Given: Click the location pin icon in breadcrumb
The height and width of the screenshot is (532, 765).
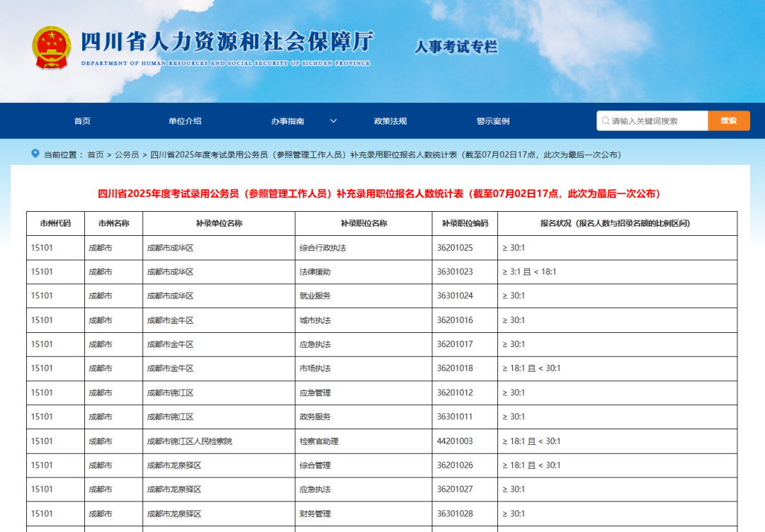Looking at the screenshot, I should pos(35,154).
